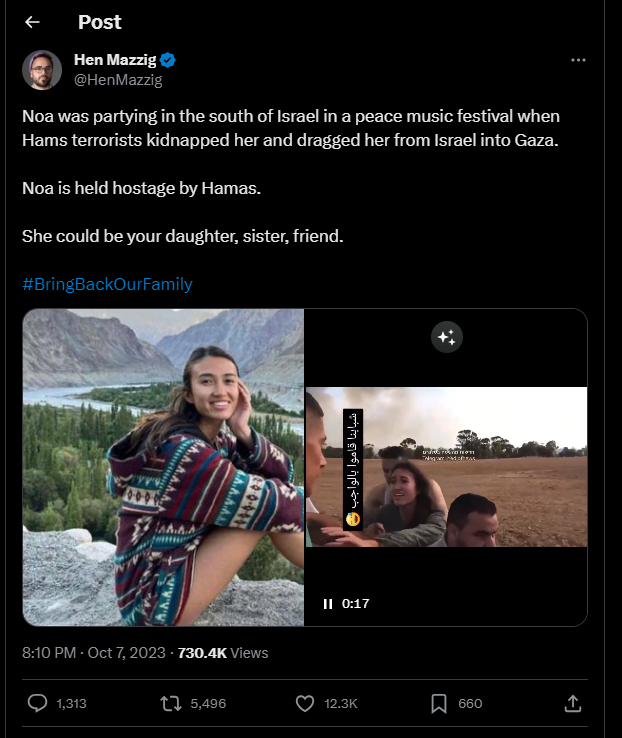
Task: Bookmark this post
Action: (x=439, y=704)
